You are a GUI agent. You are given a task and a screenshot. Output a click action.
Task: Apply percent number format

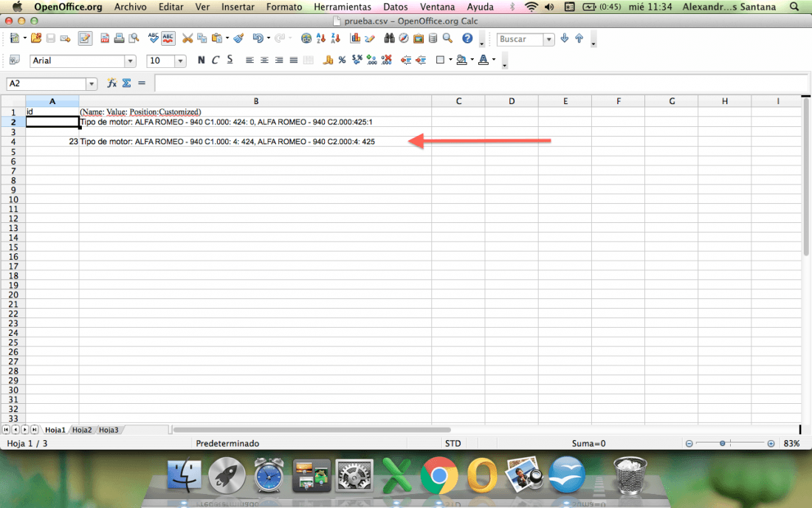(x=343, y=60)
